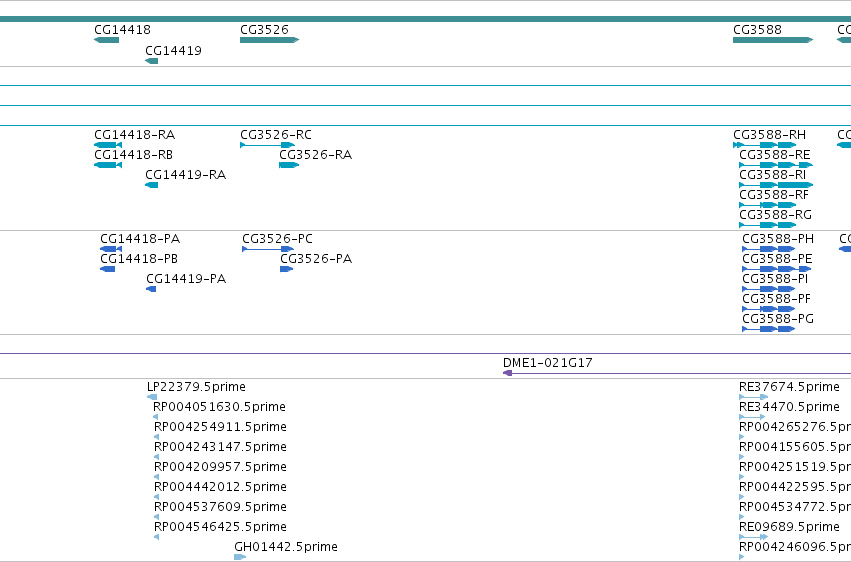This screenshot has width=851, height=562.
Task: Select transcript CG3526-RC
Action: [268, 145]
